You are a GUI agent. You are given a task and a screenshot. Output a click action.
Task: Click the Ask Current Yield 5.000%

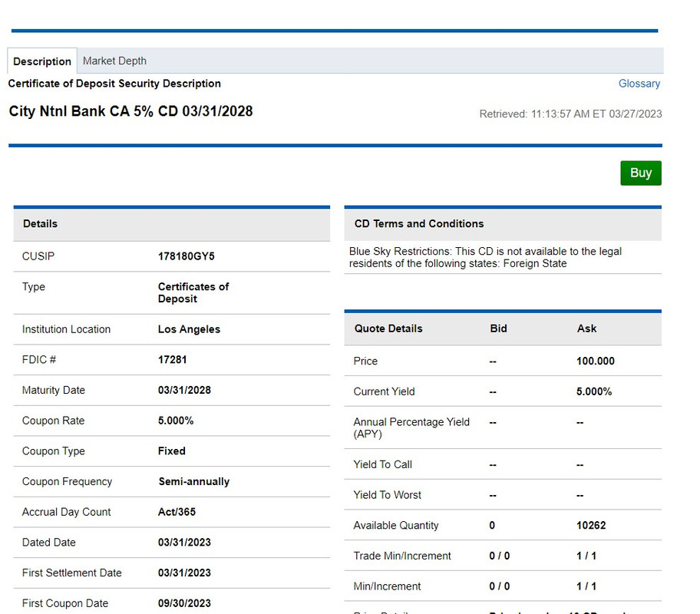594,391
